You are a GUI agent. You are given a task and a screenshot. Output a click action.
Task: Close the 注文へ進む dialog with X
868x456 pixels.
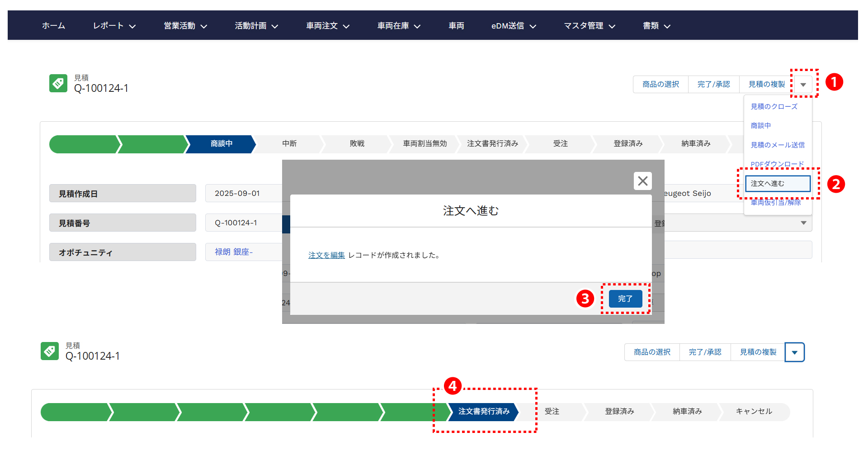coord(642,181)
